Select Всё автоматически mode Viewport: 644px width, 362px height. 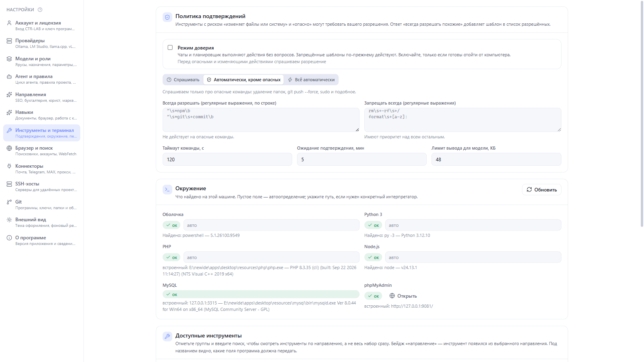(x=311, y=80)
